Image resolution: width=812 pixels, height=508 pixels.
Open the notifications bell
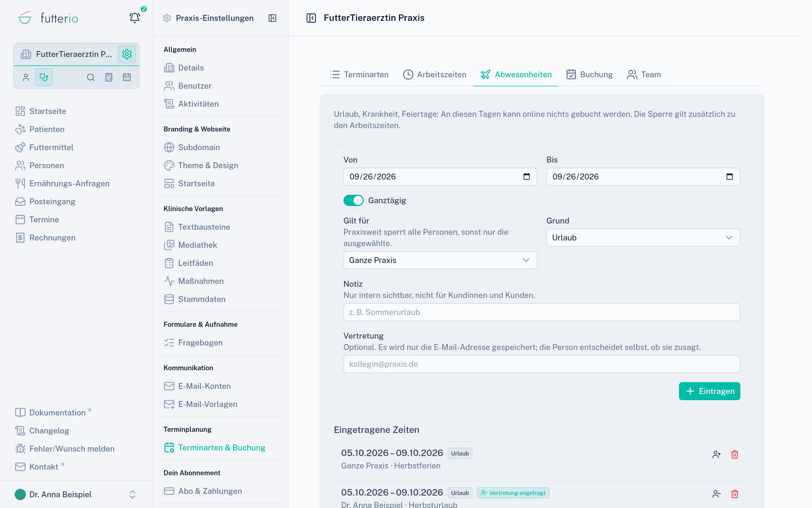click(x=134, y=18)
